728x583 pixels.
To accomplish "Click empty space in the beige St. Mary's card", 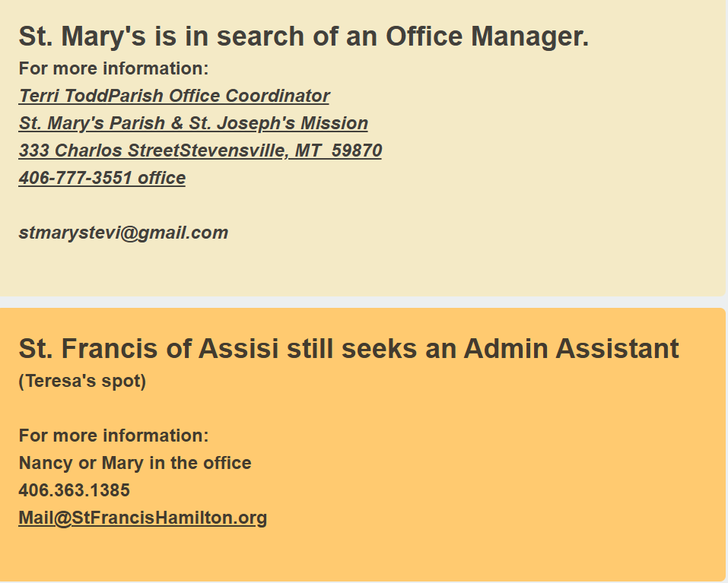I will click(x=532, y=190).
